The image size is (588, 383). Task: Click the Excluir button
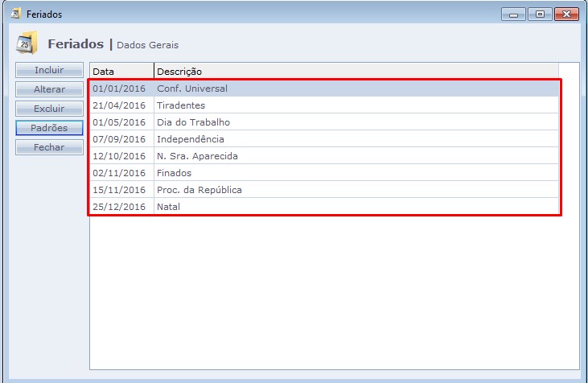tap(49, 109)
